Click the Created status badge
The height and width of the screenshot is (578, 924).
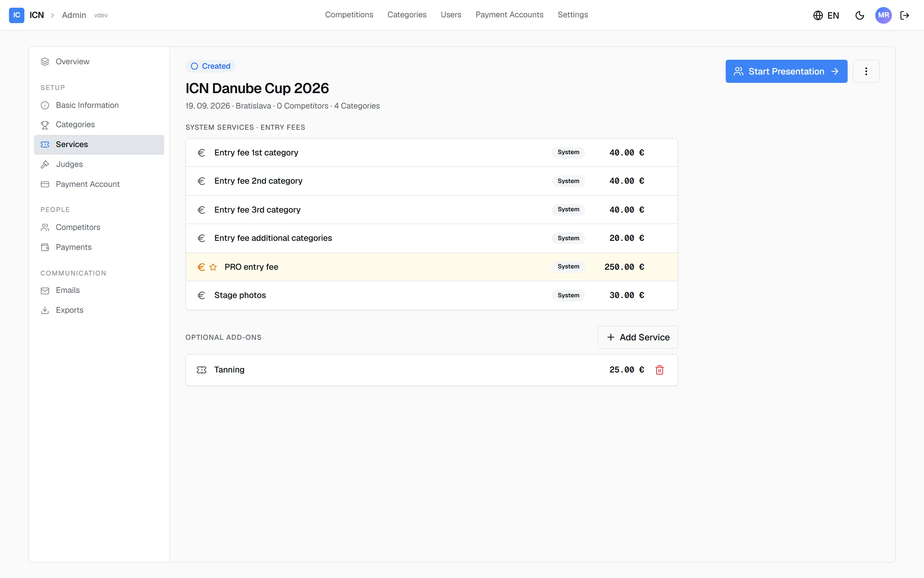click(x=210, y=66)
